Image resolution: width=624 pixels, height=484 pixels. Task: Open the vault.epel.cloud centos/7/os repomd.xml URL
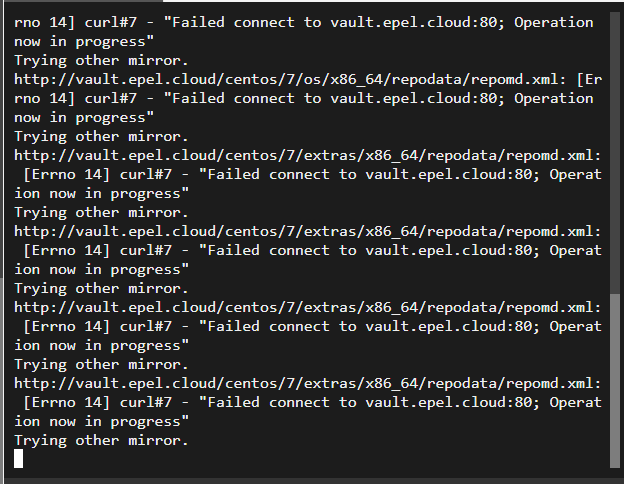coord(290,80)
